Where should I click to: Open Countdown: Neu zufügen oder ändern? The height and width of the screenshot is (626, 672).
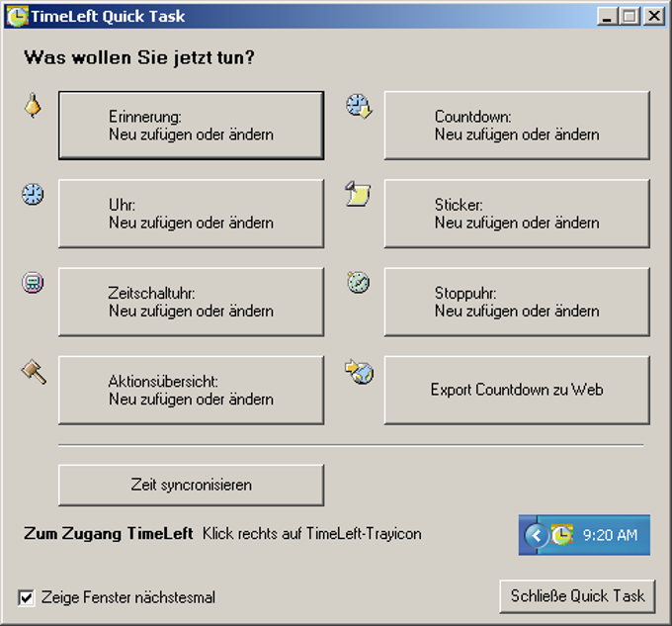517,125
